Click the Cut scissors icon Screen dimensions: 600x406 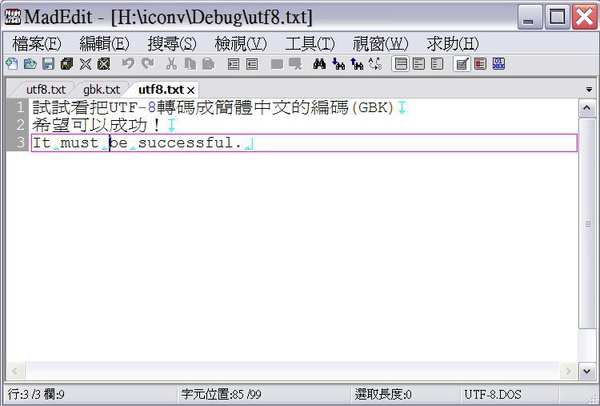(172, 64)
